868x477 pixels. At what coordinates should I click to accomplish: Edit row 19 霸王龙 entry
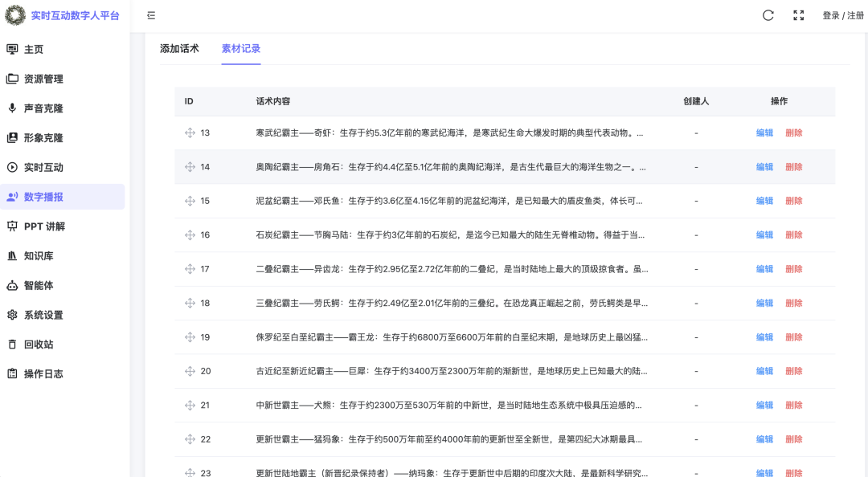(764, 337)
